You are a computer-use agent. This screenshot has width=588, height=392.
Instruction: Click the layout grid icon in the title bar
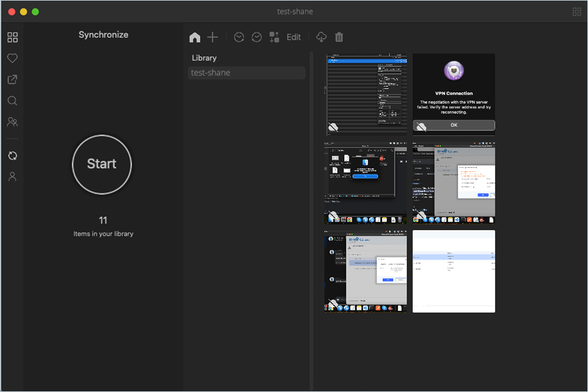coord(577,12)
